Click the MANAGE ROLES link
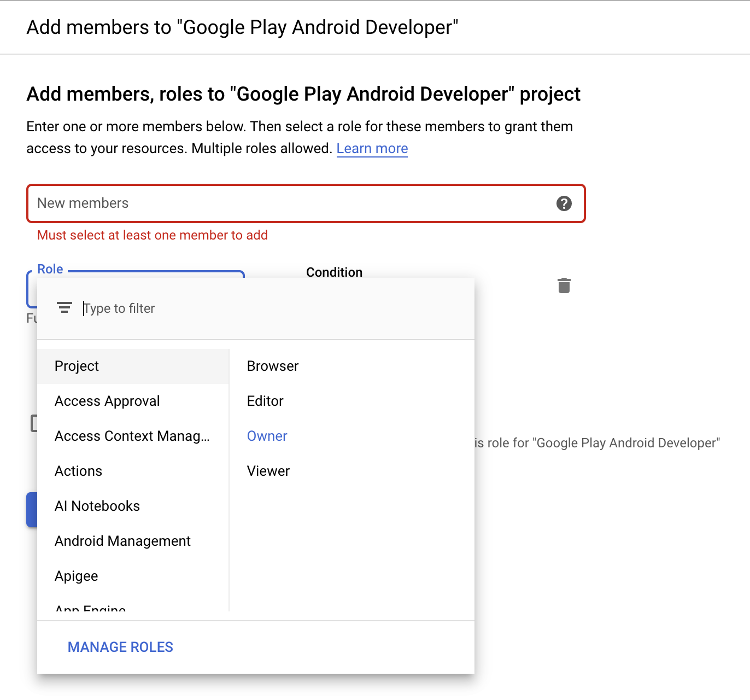The image size is (750, 700). (120, 647)
